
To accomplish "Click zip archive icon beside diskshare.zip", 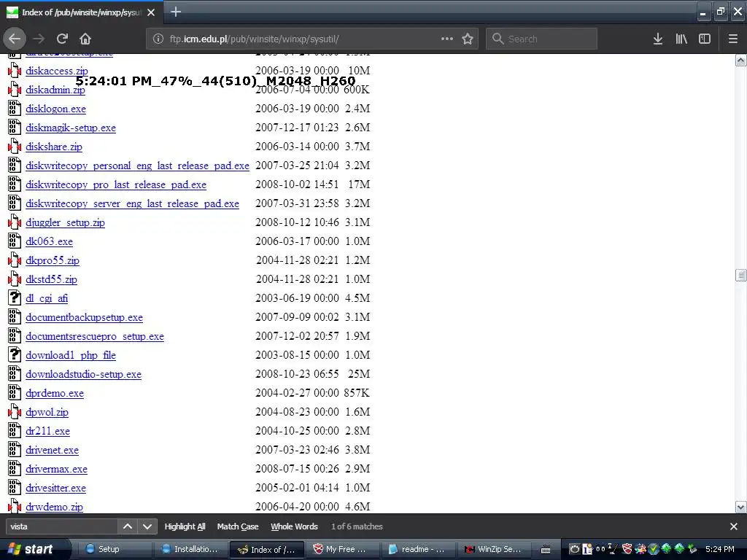I will click(x=15, y=147).
